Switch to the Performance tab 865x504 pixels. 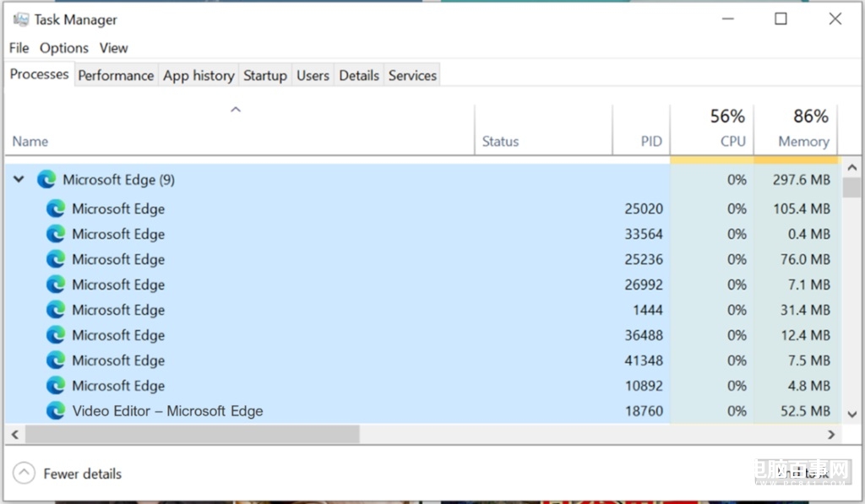(x=116, y=75)
